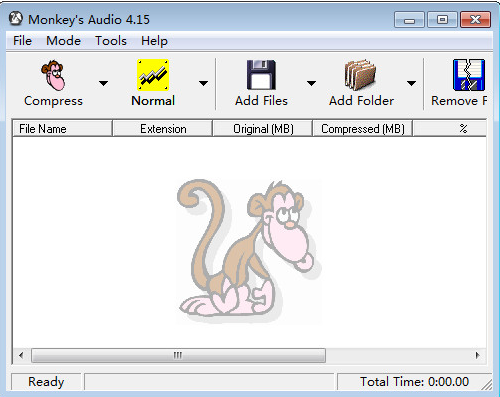
Task: Click the horizontal scrollbar thumb
Action: pyautogui.click(x=178, y=355)
